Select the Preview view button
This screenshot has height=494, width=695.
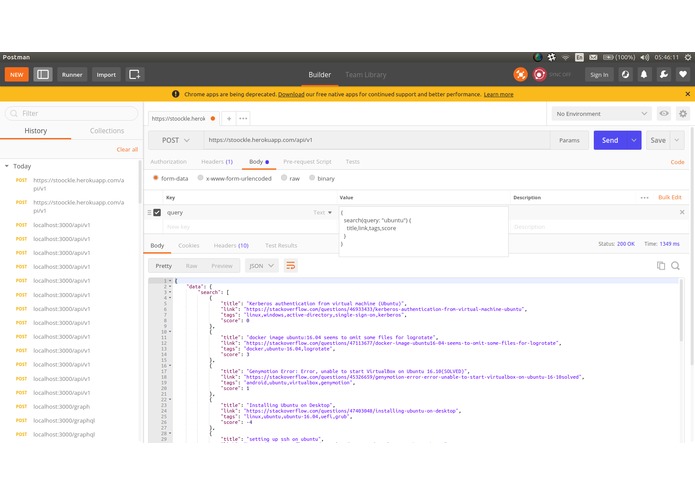tap(222, 266)
